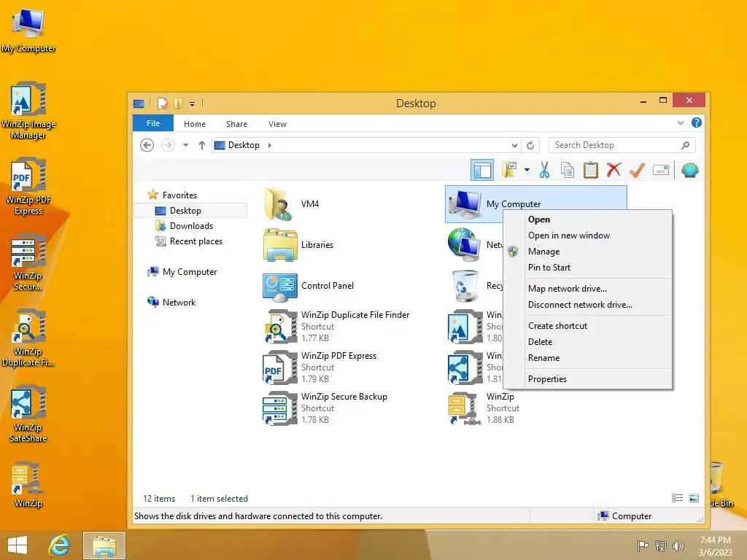This screenshot has width=747, height=560.
Task: Choose Properties from context menu
Action: [547, 379]
